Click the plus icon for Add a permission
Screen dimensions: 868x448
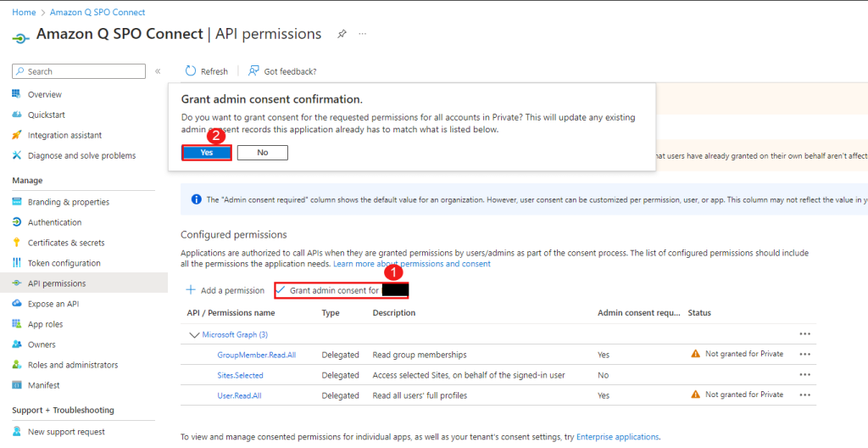tap(191, 290)
